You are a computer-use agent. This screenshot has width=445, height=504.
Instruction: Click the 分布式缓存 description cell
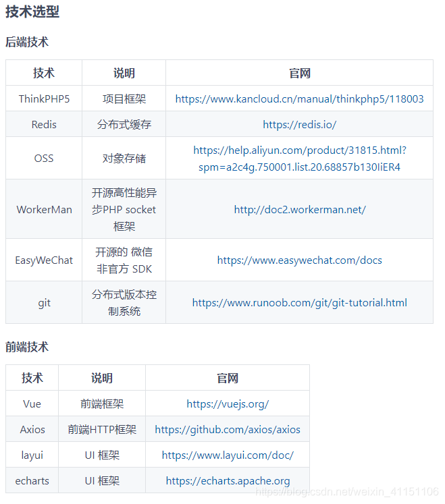tap(124, 125)
